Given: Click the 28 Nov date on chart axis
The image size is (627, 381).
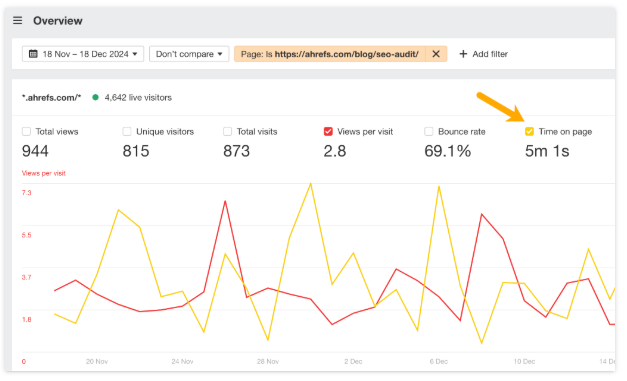Looking at the screenshot, I should click(268, 361).
